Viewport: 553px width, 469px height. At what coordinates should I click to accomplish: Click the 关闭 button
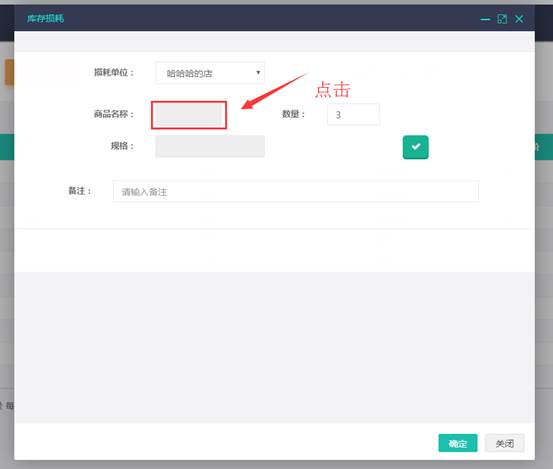click(505, 443)
